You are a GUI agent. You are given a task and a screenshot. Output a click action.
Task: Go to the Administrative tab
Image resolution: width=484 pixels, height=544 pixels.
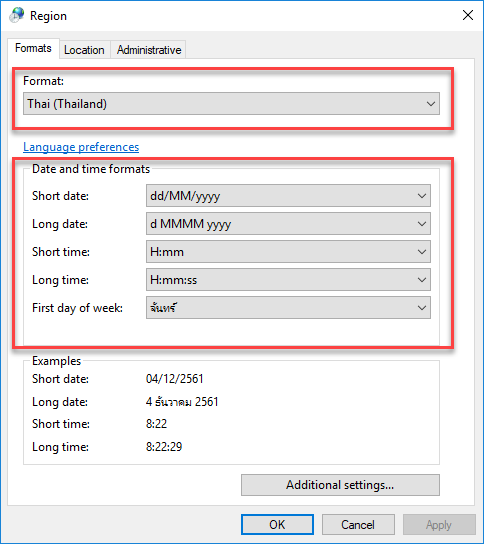click(149, 50)
